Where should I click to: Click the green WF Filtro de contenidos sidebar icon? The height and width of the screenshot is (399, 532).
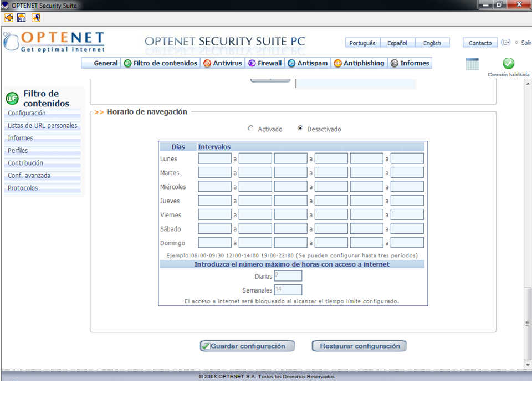tap(12, 99)
